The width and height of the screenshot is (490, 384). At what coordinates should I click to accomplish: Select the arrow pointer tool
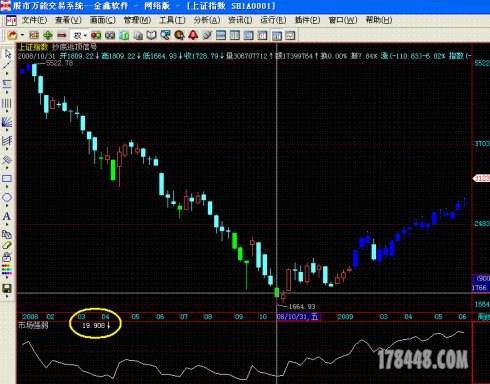tap(7, 53)
